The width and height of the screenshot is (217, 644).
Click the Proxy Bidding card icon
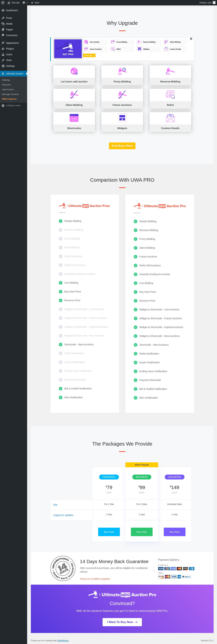click(122, 71)
